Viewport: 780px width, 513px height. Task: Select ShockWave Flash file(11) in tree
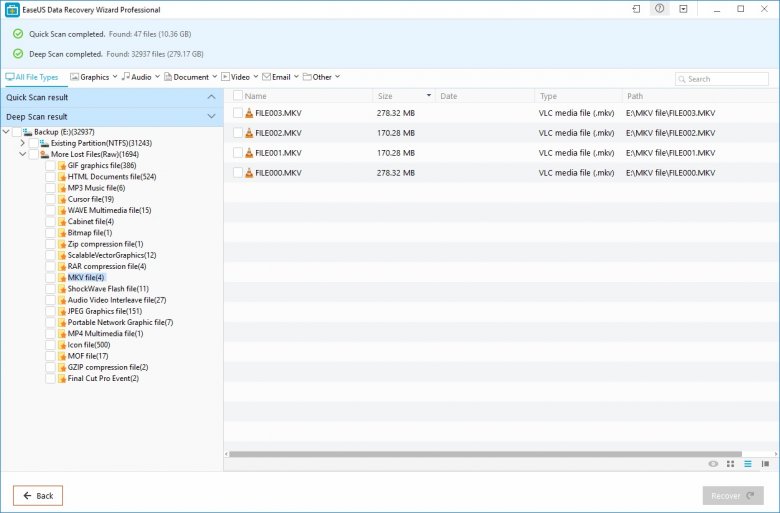pos(108,289)
